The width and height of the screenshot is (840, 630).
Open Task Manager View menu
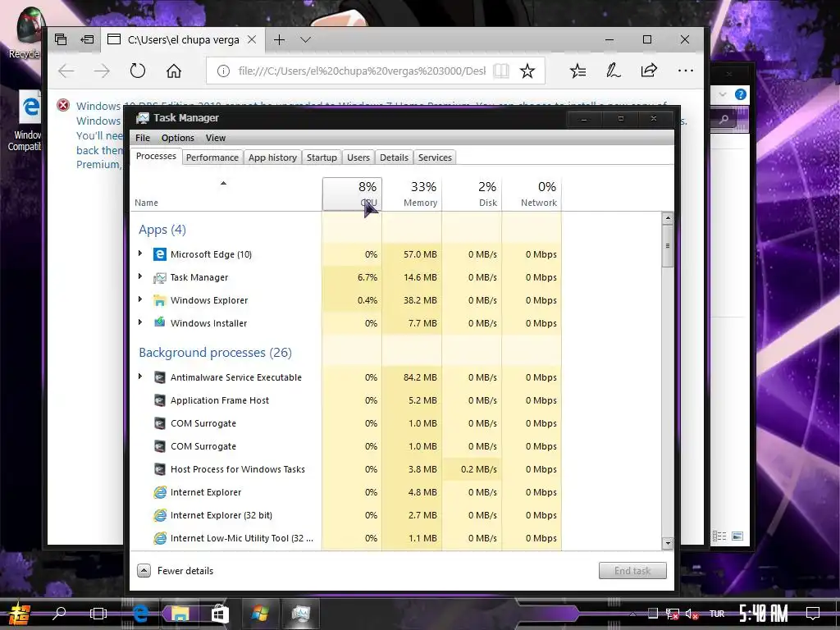coord(216,138)
